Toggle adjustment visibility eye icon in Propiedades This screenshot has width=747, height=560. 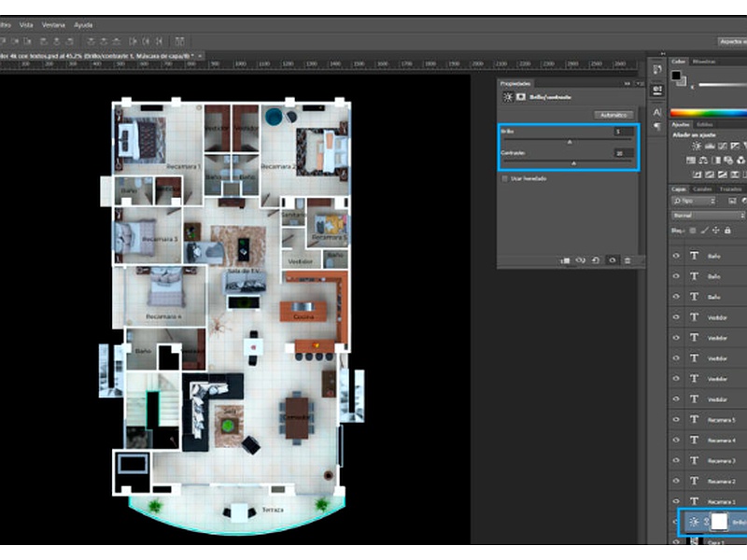click(612, 260)
